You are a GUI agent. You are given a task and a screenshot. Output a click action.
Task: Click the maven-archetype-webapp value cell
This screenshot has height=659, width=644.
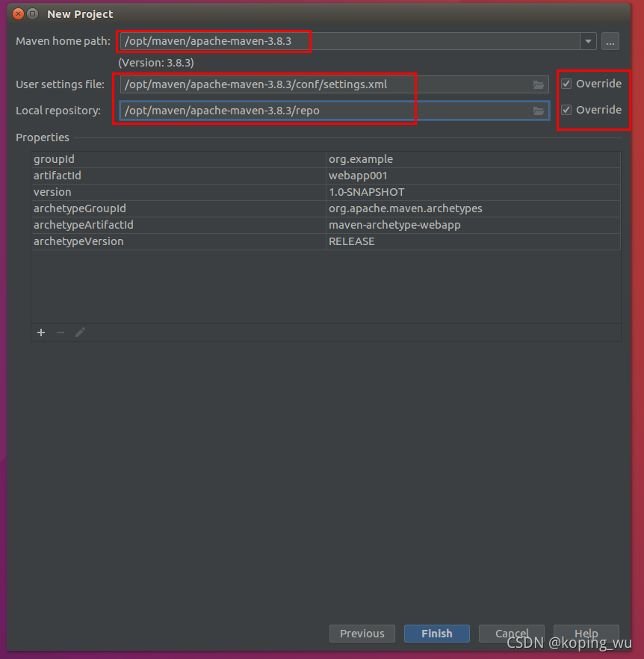(474, 225)
